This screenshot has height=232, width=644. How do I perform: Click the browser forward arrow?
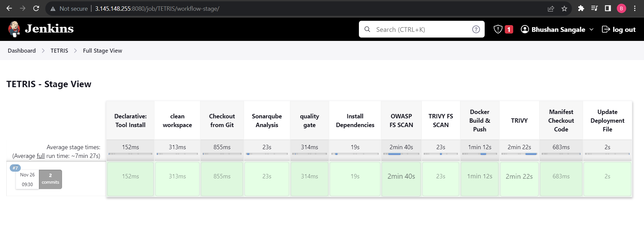22,8
